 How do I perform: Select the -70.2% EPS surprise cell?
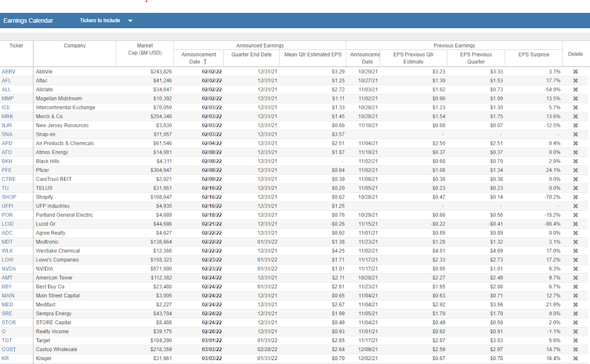coord(552,197)
